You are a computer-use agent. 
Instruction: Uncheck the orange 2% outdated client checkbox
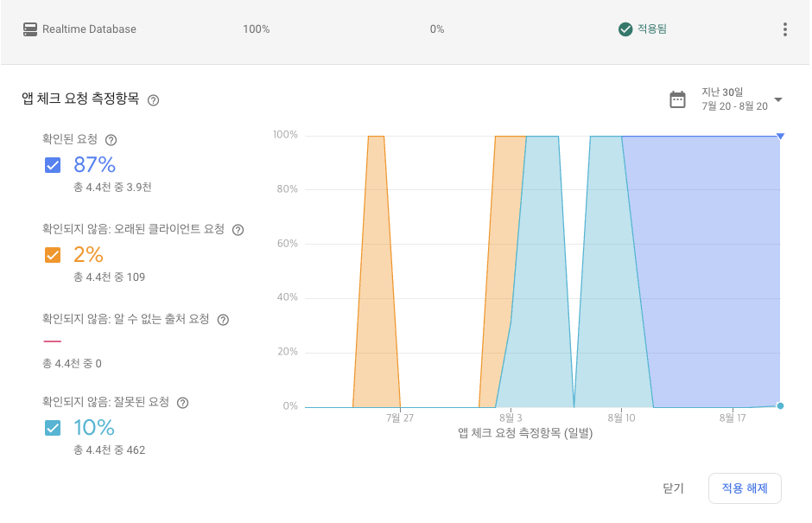53,255
